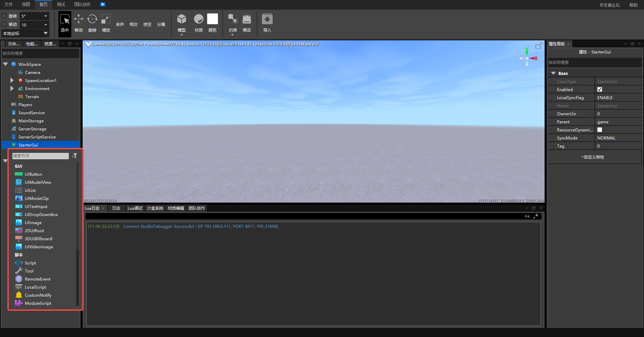
Task: Add a UIButton node
Action: 33,174
